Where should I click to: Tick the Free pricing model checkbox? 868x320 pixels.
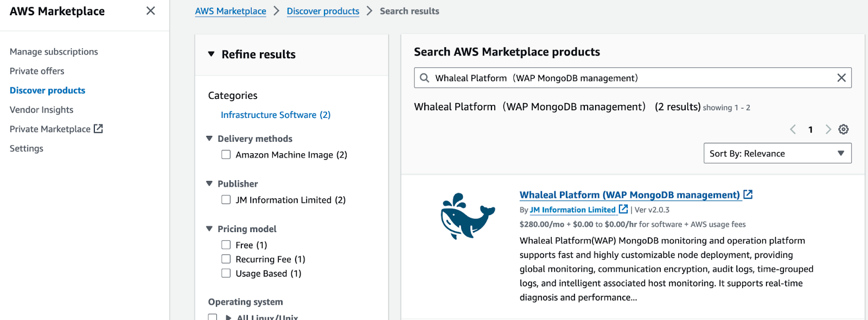pos(226,245)
